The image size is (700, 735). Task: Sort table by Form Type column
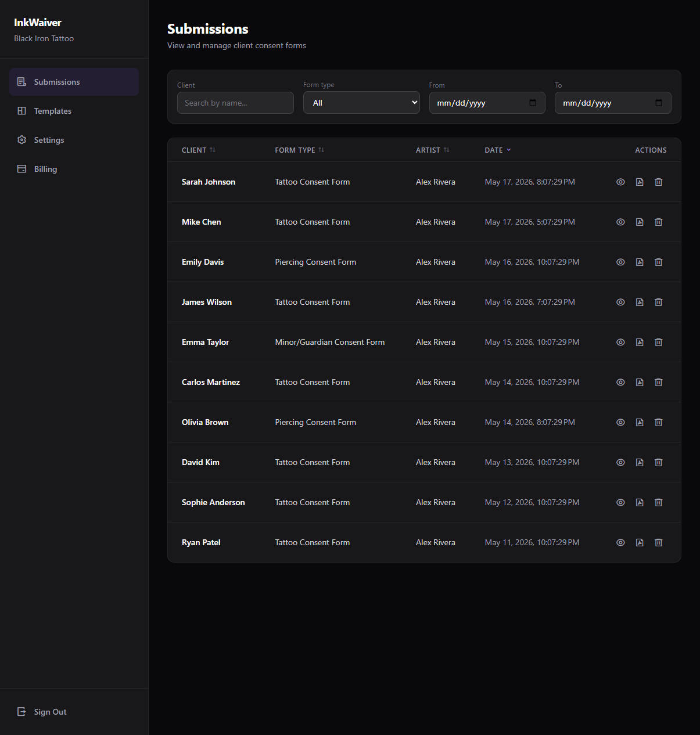300,150
